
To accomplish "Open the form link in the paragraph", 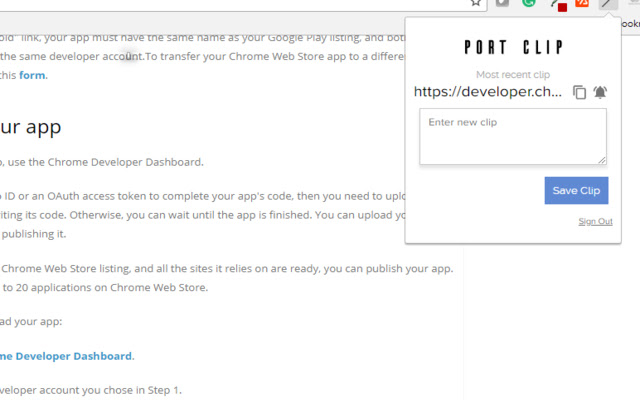I will click(x=32, y=76).
